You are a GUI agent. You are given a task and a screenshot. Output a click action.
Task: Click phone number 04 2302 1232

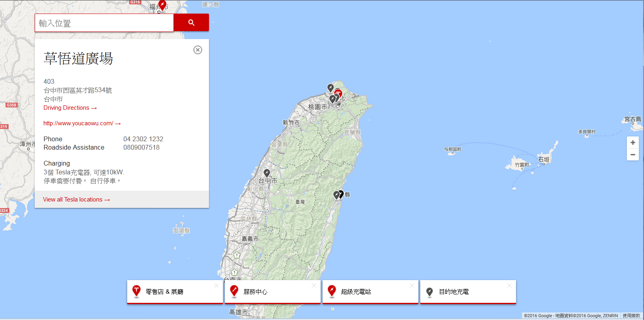(x=143, y=139)
